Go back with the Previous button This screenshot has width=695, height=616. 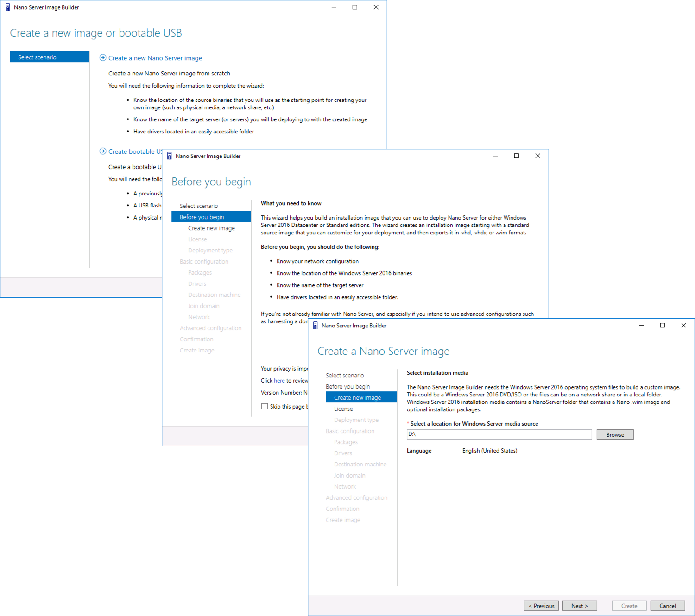[541, 606]
